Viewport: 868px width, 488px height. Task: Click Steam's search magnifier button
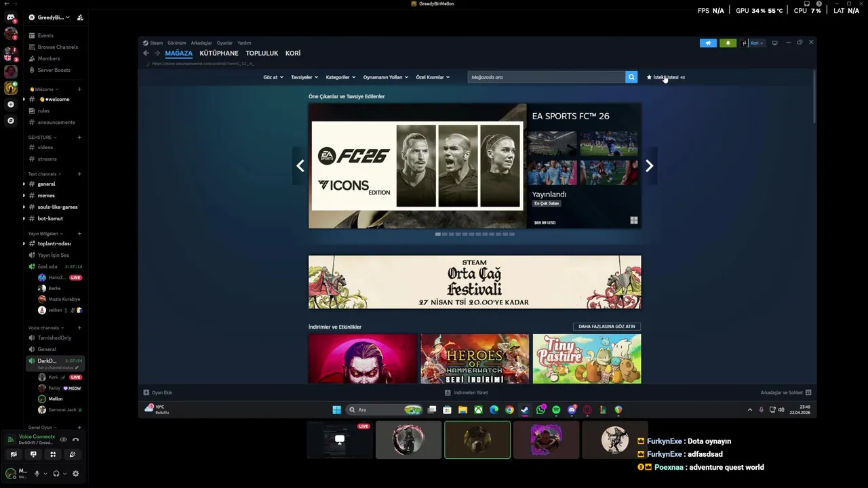[631, 77]
